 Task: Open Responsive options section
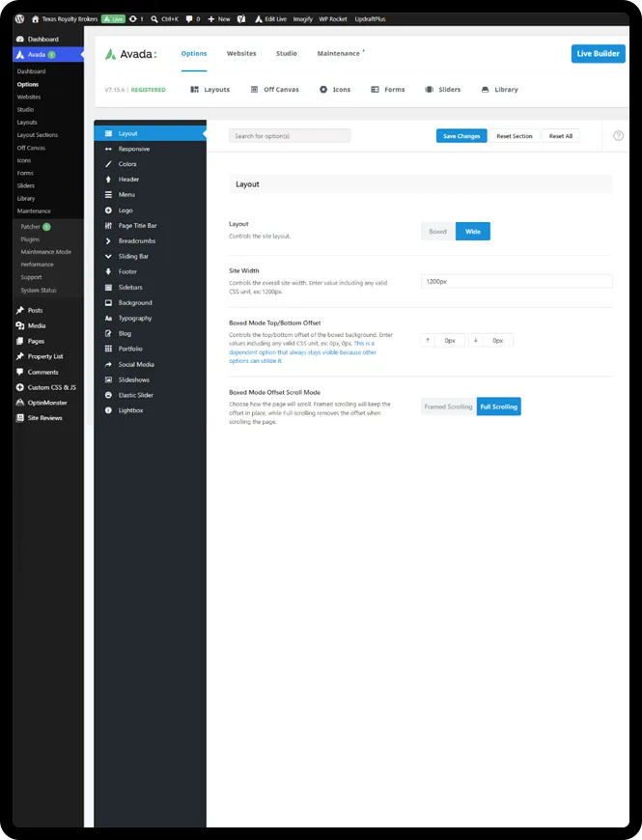[150, 149]
